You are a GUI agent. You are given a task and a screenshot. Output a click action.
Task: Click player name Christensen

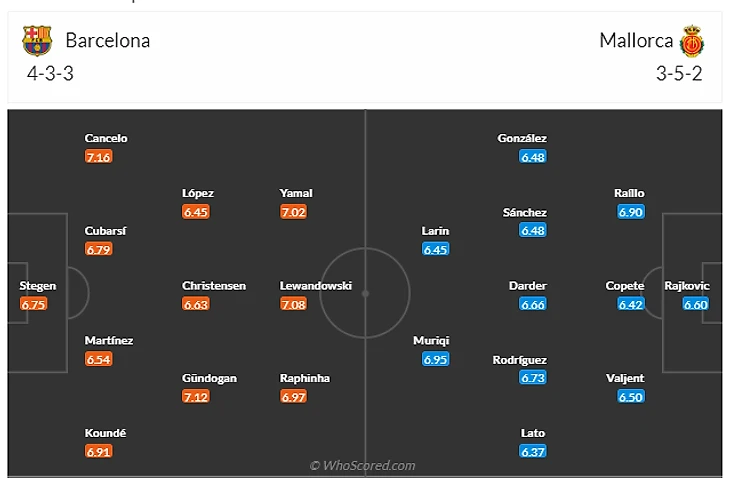coord(214,286)
